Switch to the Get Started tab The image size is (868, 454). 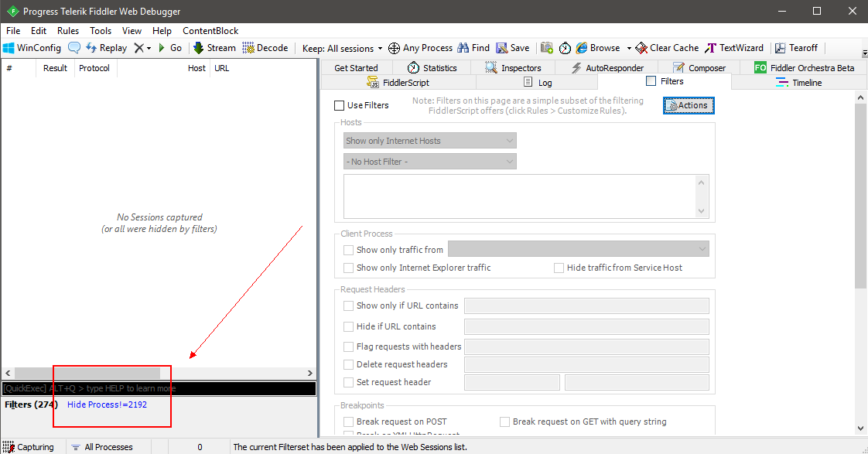coord(356,67)
